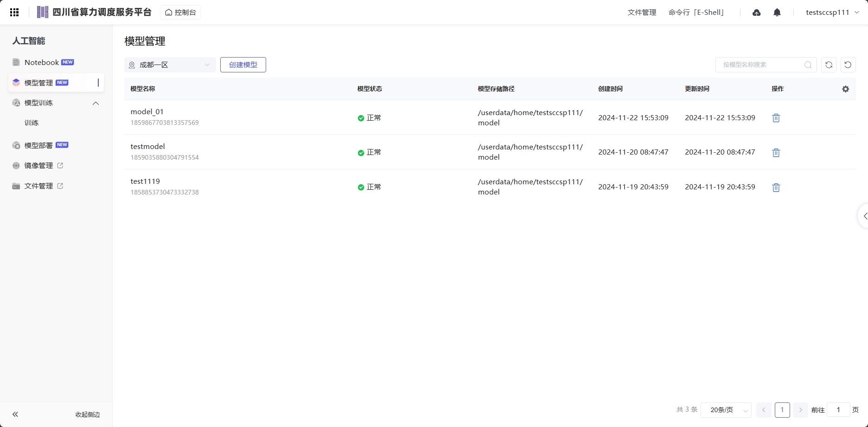Viewport: 868px width, 427px height.
Task: Expand the testsccsp111 user menu
Action: pos(832,13)
